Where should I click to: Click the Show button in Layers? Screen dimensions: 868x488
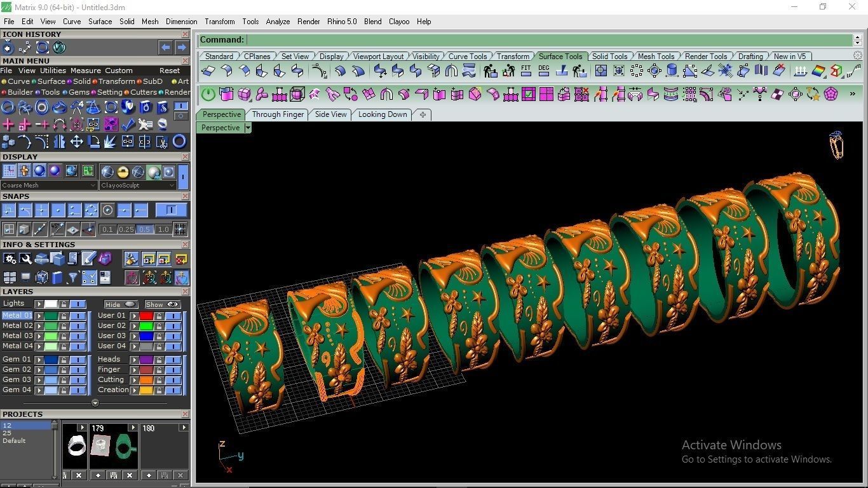click(x=163, y=304)
